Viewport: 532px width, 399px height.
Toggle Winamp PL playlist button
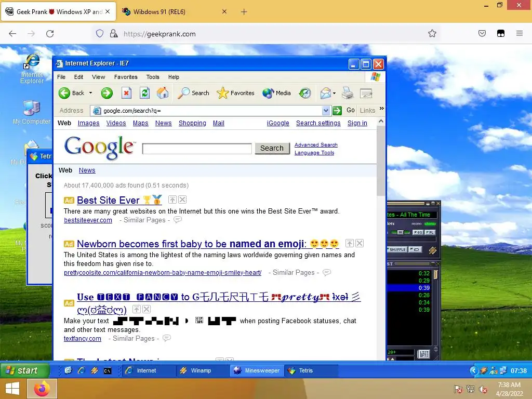(x=430, y=232)
